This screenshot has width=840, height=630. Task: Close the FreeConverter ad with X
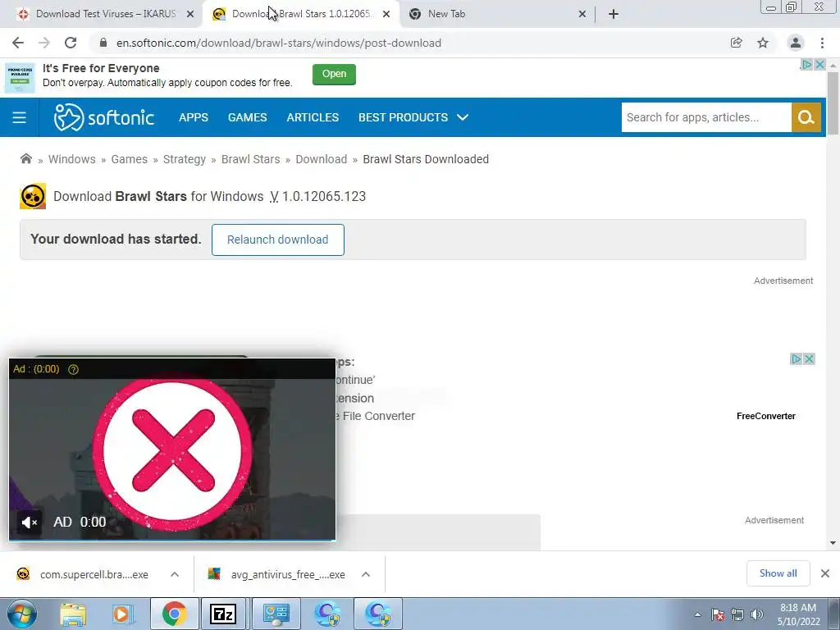[810, 359]
